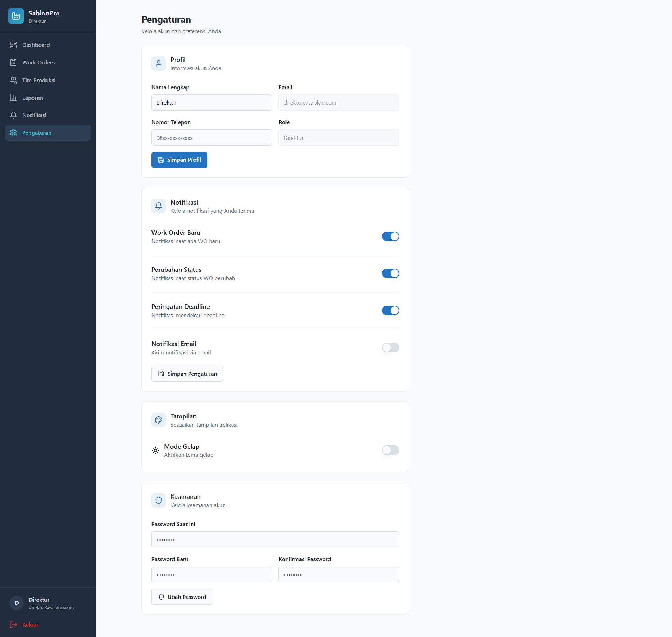Click the Tim Produksi people icon
The width and height of the screenshot is (672, 637).
(13, 80)
